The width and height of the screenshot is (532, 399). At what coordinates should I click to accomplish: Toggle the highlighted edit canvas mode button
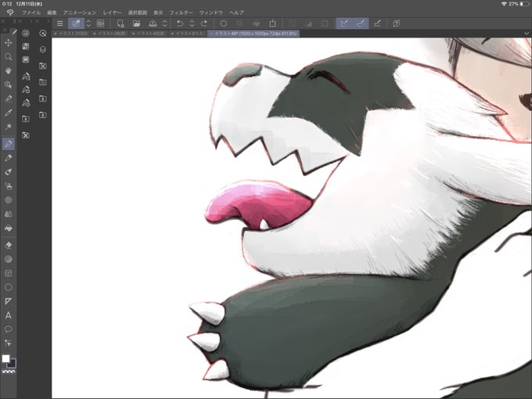77,23
